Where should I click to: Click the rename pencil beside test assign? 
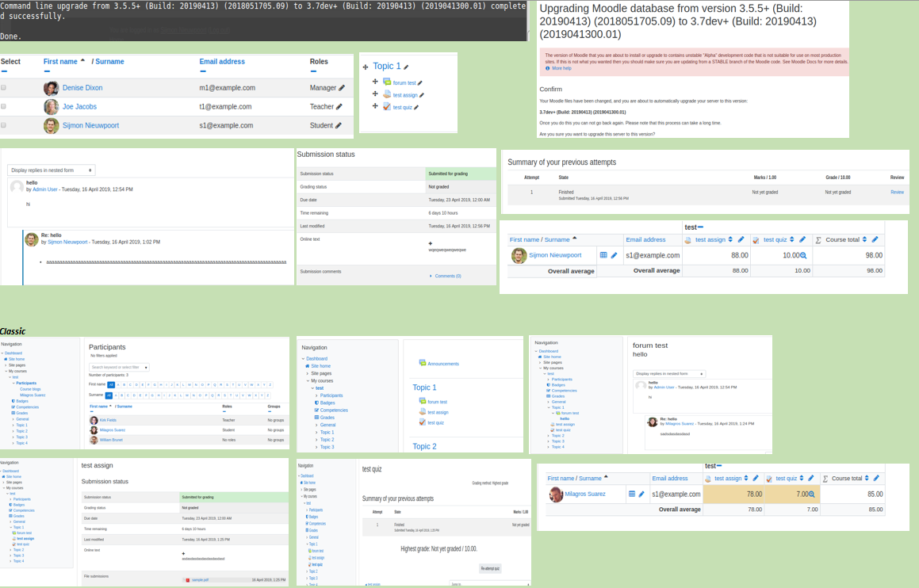click(421, 95)
